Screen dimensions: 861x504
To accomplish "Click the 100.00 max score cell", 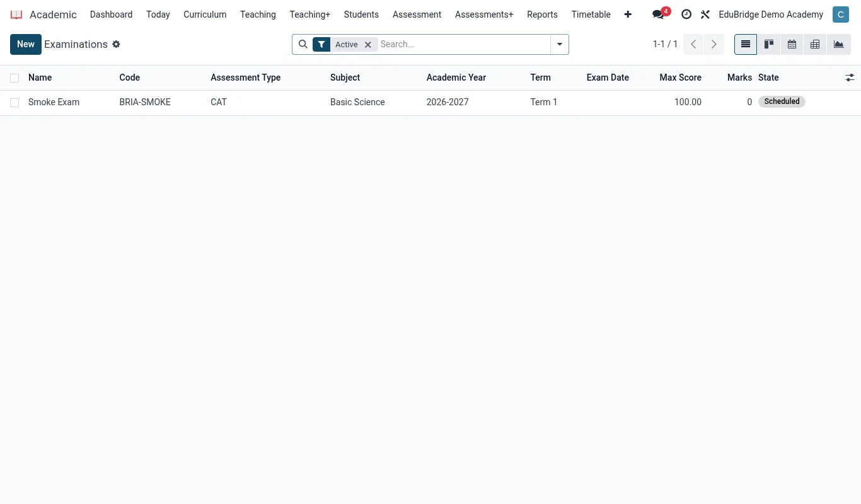I will coord(688,102).
